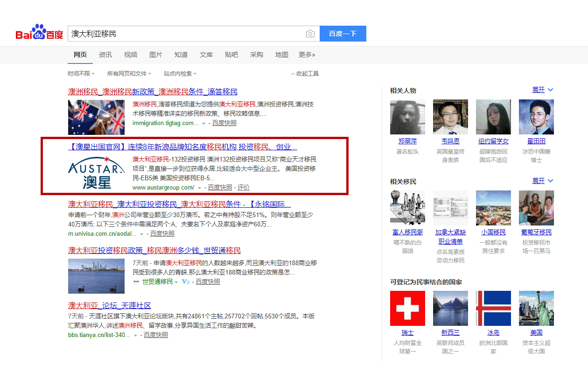Open the 站点内检索 dropdown

pos(180,74)
